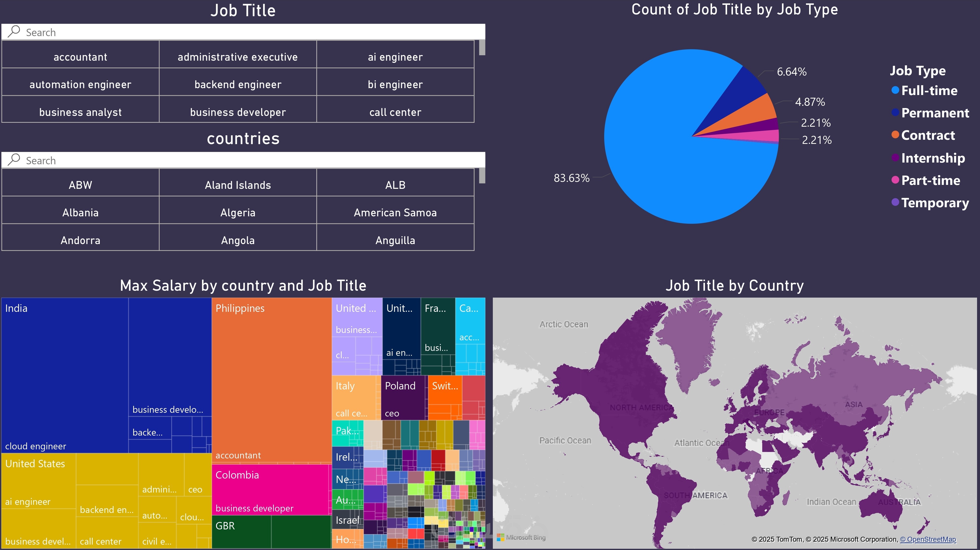This screenshot has width=980, height=550.
Task: Click the search icon in the countries slicer
Action: pos(14,160)
